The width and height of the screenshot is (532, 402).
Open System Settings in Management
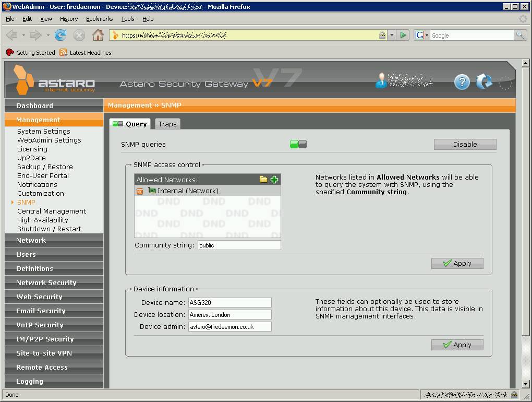[x=44, y=132]
